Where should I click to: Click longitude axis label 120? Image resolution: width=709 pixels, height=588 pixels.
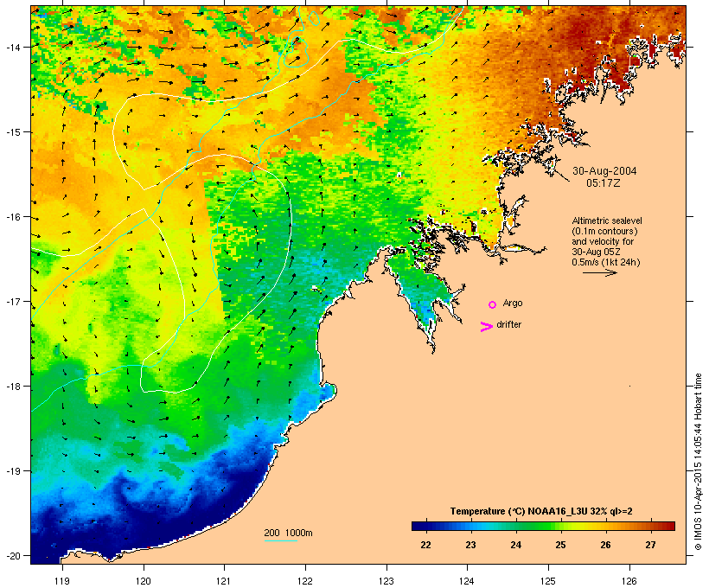144,581
